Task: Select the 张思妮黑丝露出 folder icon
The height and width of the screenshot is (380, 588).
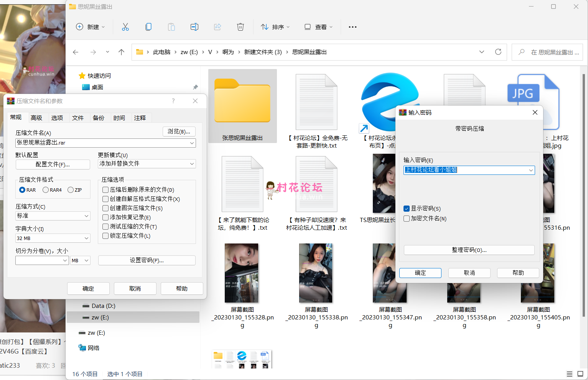Action: pos(242,100)
